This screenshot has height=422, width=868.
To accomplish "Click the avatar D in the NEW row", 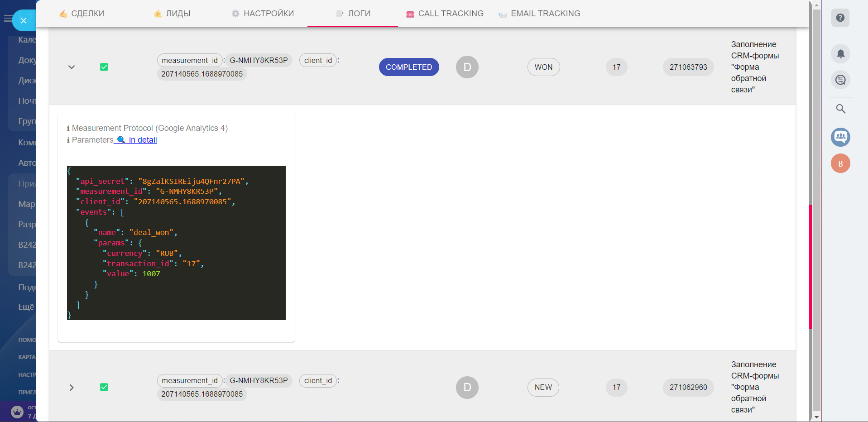I will point(467,387).
